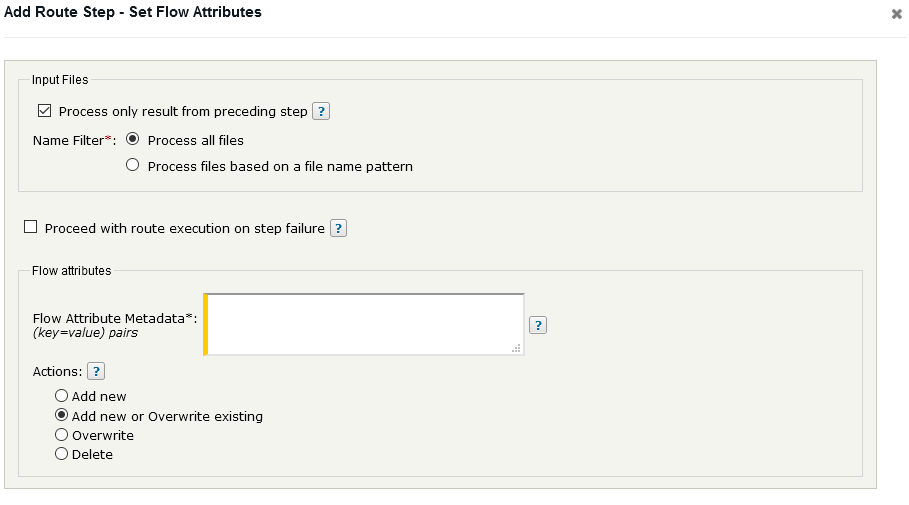Select the 'Add new' action
This screenshot has height=505, width=909.
pyautogui.click(x=62, y=396)
